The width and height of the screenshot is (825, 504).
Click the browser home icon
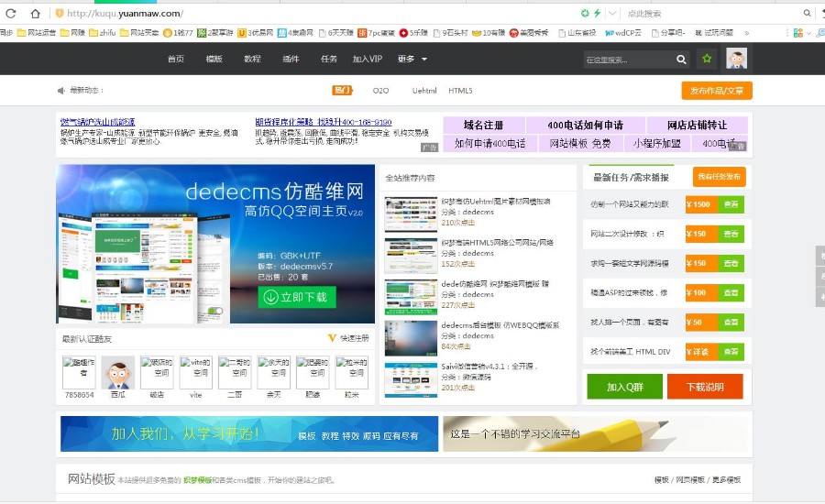coord(34,14)
